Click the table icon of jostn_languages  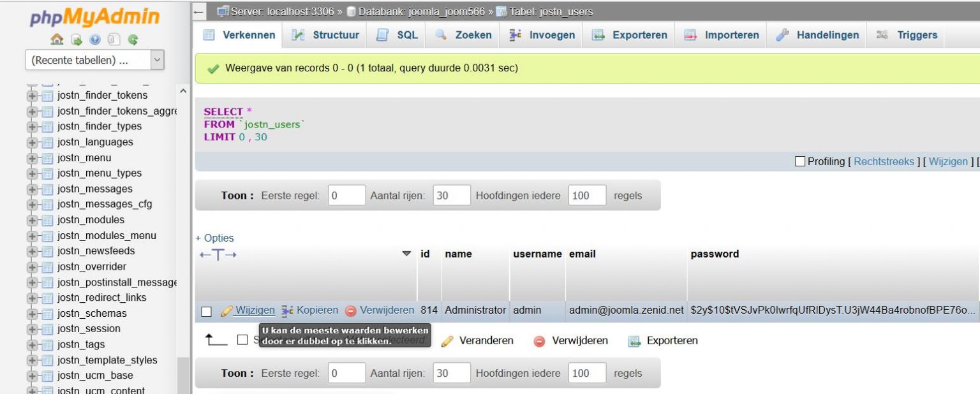pyautogui.click(x=47, y=142)
